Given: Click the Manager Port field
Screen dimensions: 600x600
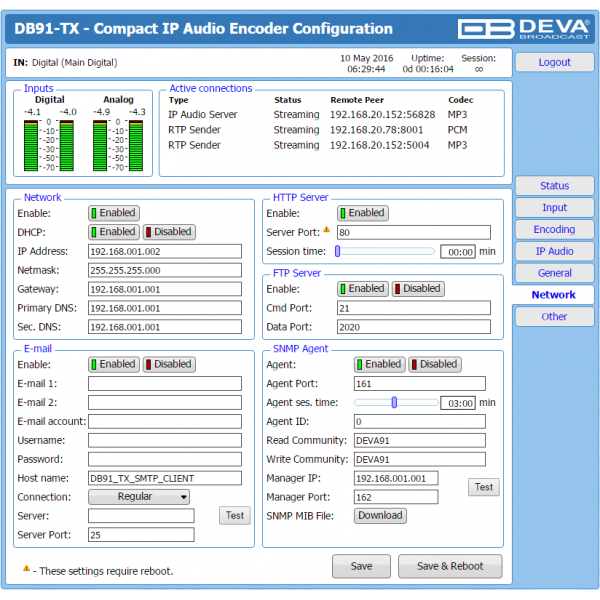Looking at the screenshot, I should pos(396,497).
